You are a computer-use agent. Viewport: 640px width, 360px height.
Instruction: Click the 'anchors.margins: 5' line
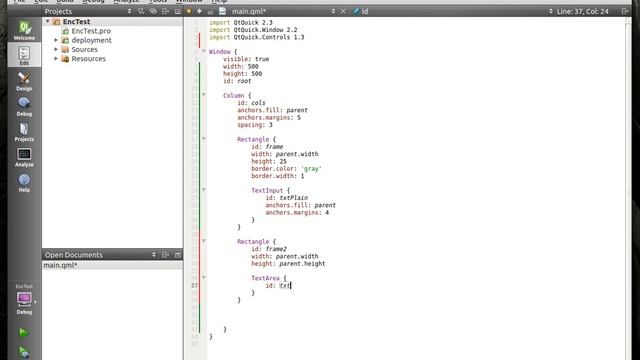269,118
